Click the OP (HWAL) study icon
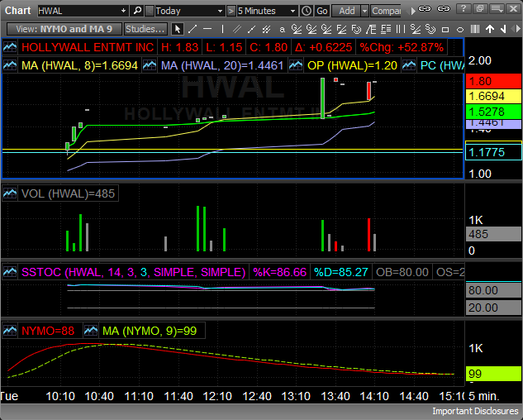 296,65
